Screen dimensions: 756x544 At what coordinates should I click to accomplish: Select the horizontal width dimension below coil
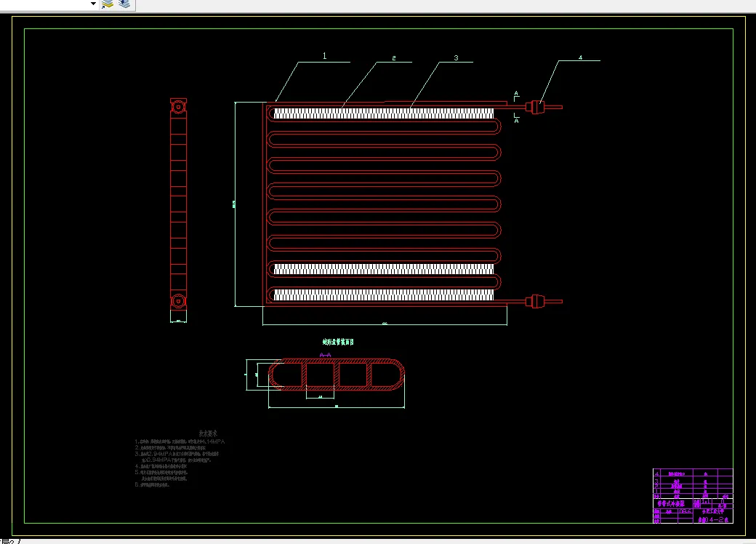click(x=385, y=324)
